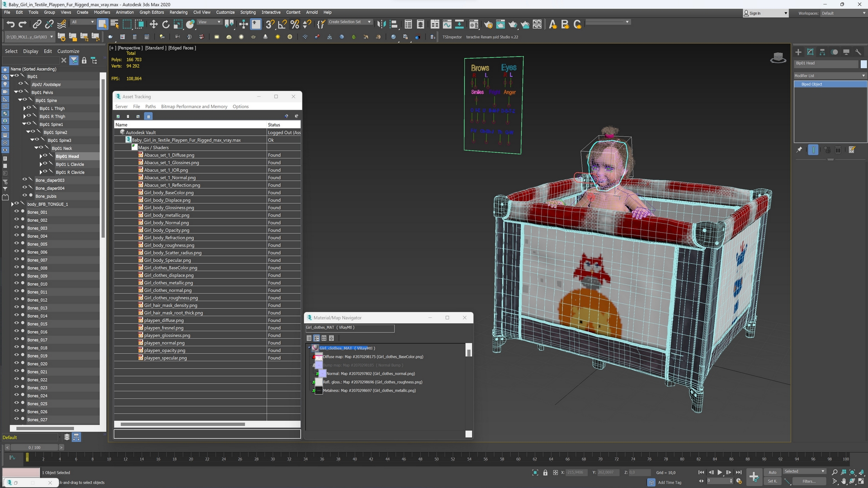Open Paths menu in Asset Tracking
Image resolution: width=868 pixels, height=488 pixels.
[150, 107]
